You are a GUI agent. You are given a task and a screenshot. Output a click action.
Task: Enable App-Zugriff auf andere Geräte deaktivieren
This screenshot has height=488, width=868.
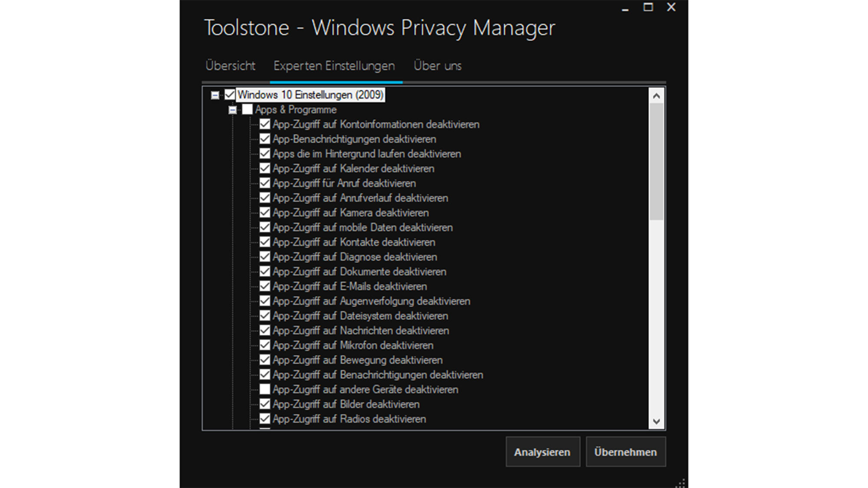pos(265,389)
